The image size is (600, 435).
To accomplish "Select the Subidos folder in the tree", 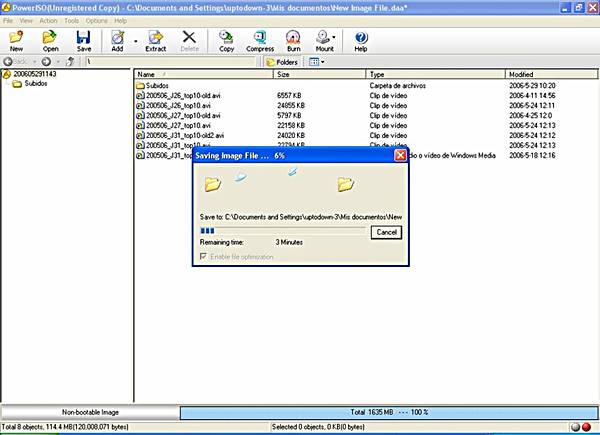I will pyautogui.click(x=36, y=83).
